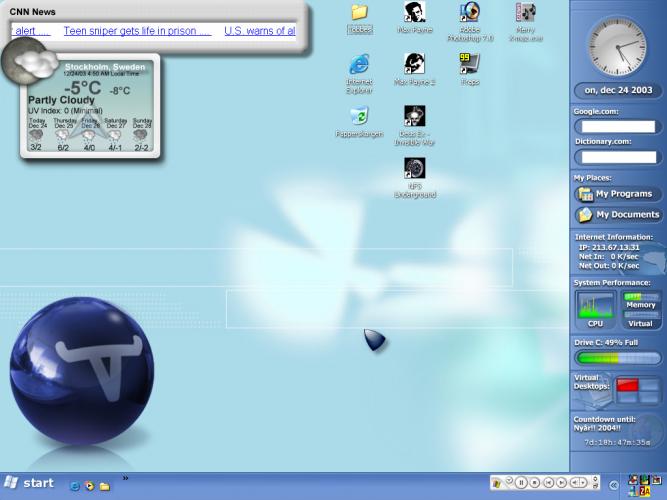Expand hidden system tray icons
This screenshot has width=667, height=500.
[614, 485]
